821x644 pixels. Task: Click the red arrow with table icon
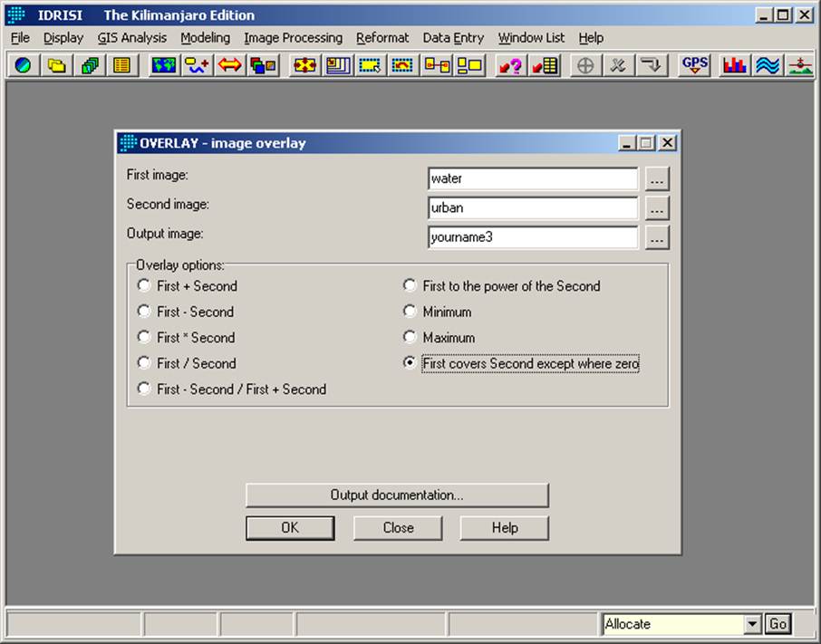pos(545,65)
